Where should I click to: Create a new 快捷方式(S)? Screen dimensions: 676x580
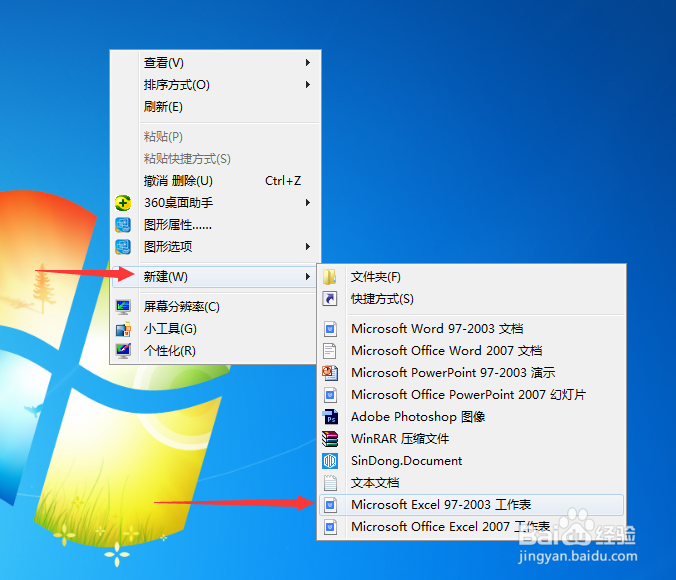[x=471, y=298]
